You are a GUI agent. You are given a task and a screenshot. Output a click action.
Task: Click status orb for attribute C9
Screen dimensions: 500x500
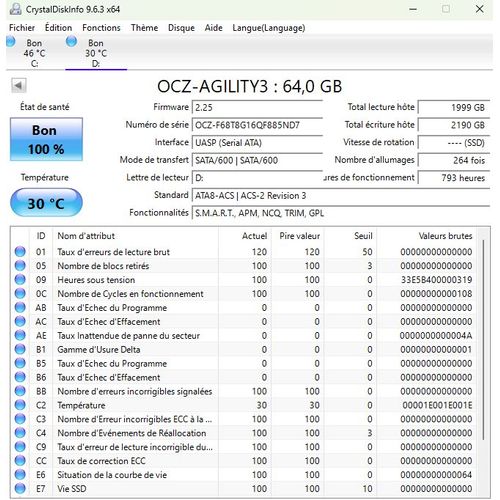(x=20, y=447)
